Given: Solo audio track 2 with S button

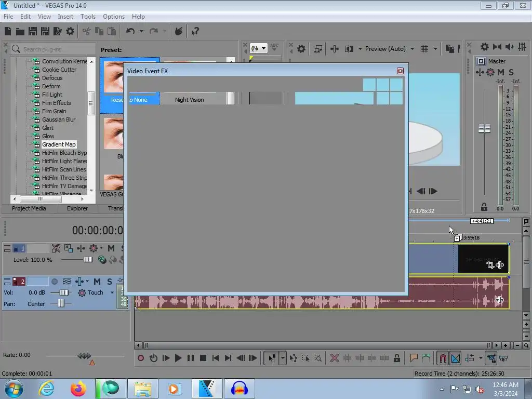Looking at the screenshot, I should (109, 282).
